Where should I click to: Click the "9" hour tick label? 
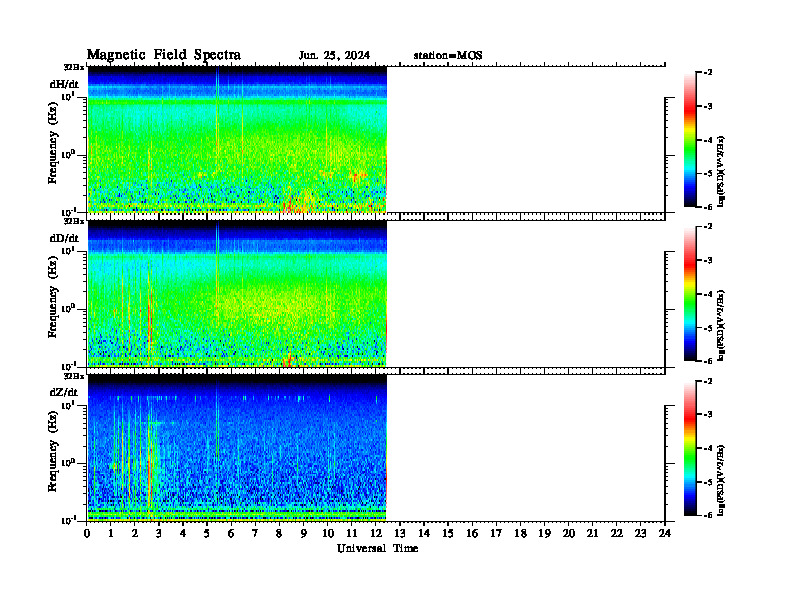click(304, 534)
